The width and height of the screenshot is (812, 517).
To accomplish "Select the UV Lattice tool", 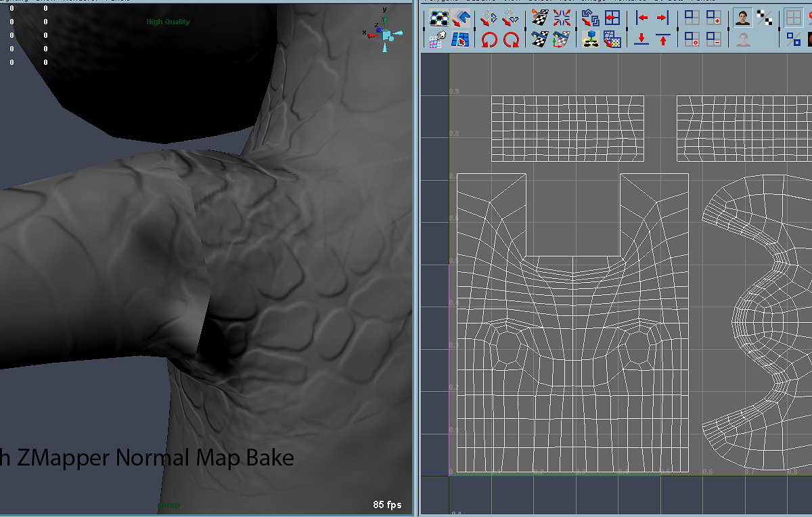I will click(439, 18).
